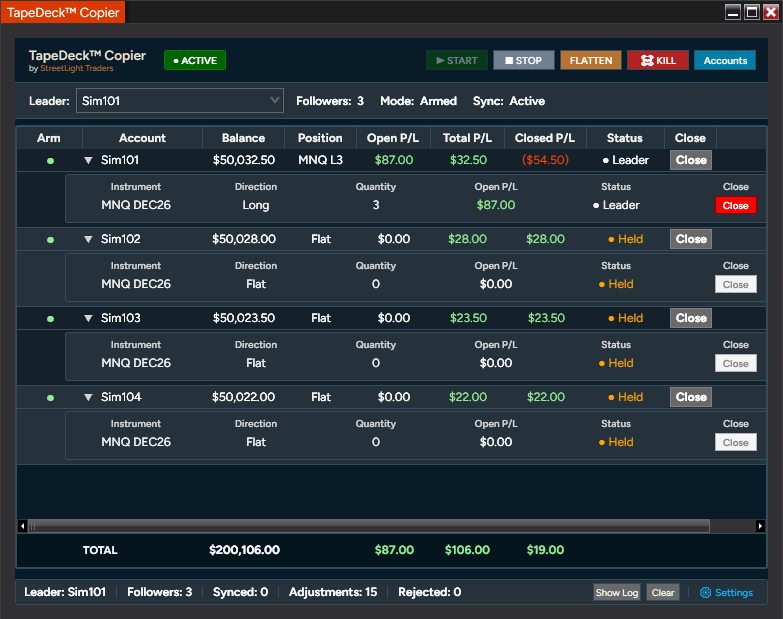Collapse the Sim102 row triangle
The width and height of the screenshot is (783, 619).
(88, 239)
